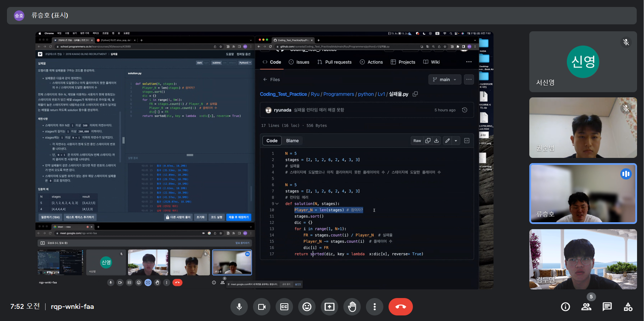Mute the microphone in the Meet bottom bar
This screenshot has height=321, width=644.
pos(239,306)
